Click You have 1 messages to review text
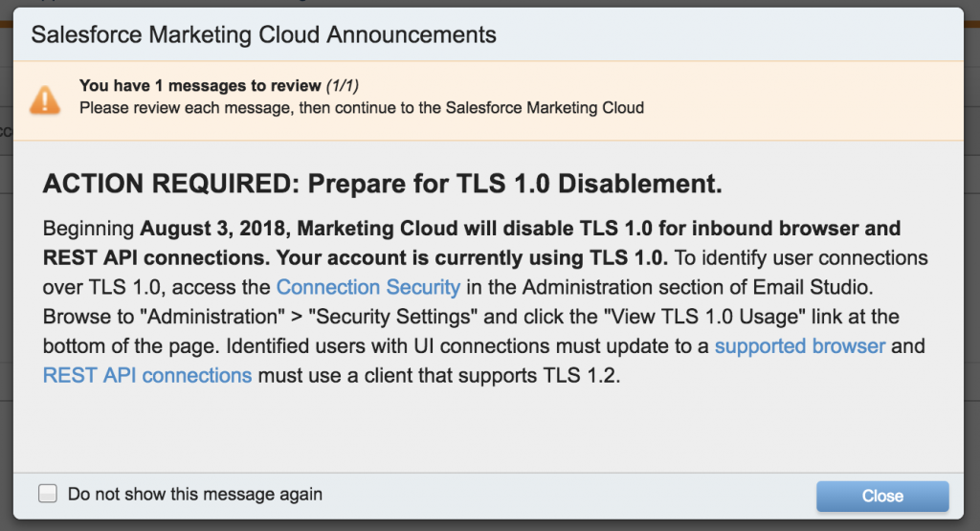Viewport: 980px width, 531px height. tap(200, 85)
